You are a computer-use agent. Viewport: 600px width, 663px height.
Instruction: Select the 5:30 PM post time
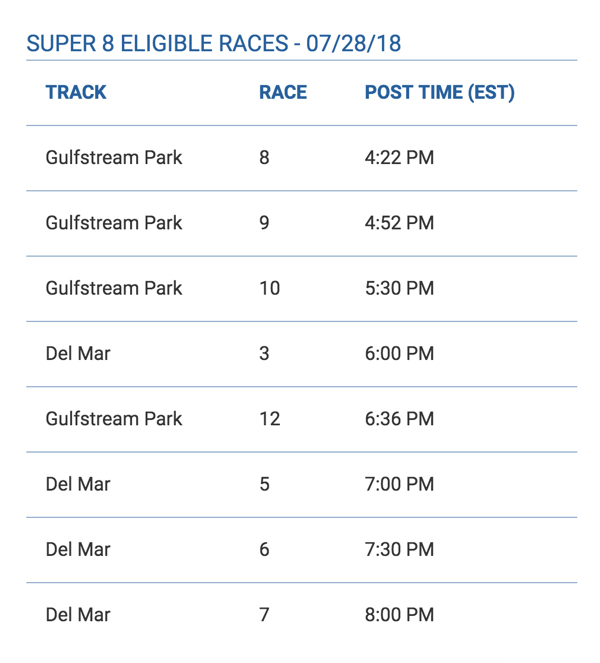(x=399, y=288)
